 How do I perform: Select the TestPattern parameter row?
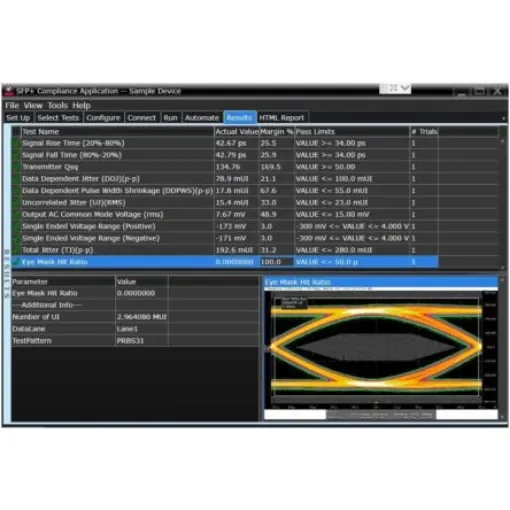click(135, 341)
